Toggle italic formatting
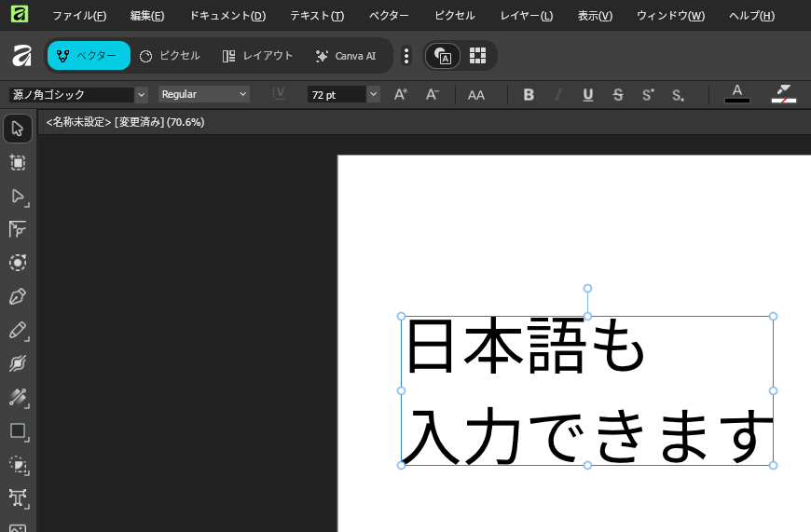The image size is (811, 532). point(558,95)
